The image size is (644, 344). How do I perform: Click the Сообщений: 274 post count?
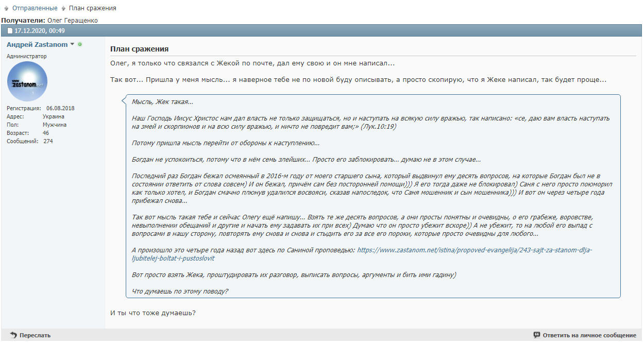30,141
